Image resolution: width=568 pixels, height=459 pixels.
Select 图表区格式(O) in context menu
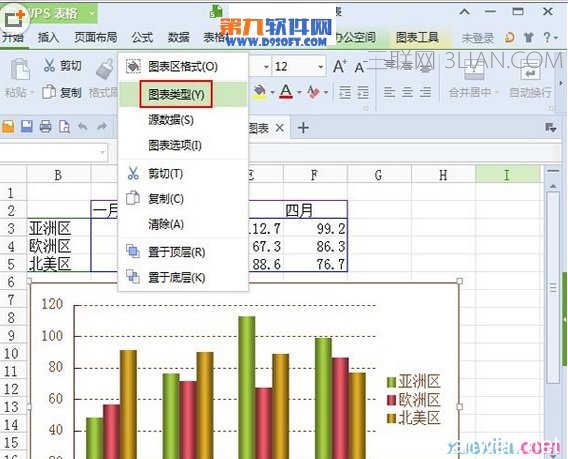click(183, 66)
